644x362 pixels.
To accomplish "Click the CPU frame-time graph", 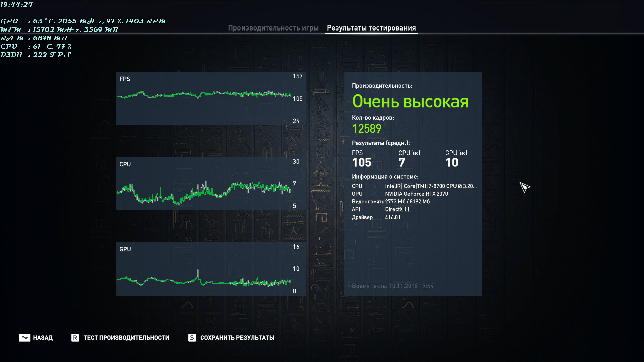I will coord(204,184).
